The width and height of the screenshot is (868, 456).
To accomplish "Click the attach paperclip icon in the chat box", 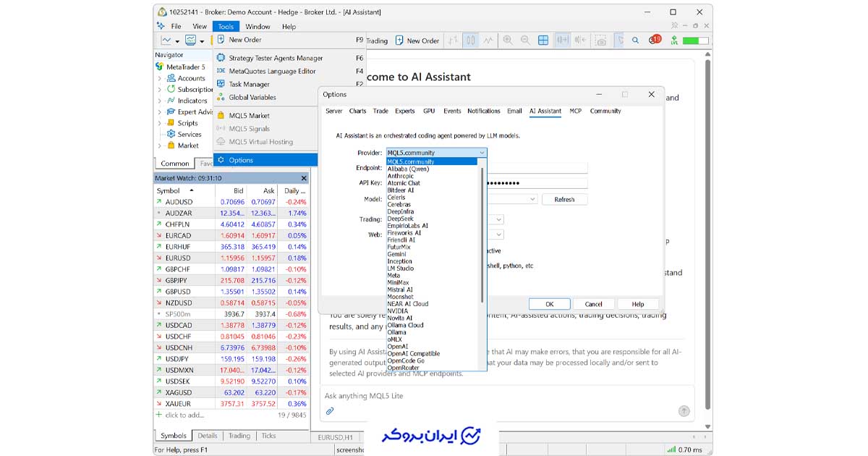I will [330, 411].
